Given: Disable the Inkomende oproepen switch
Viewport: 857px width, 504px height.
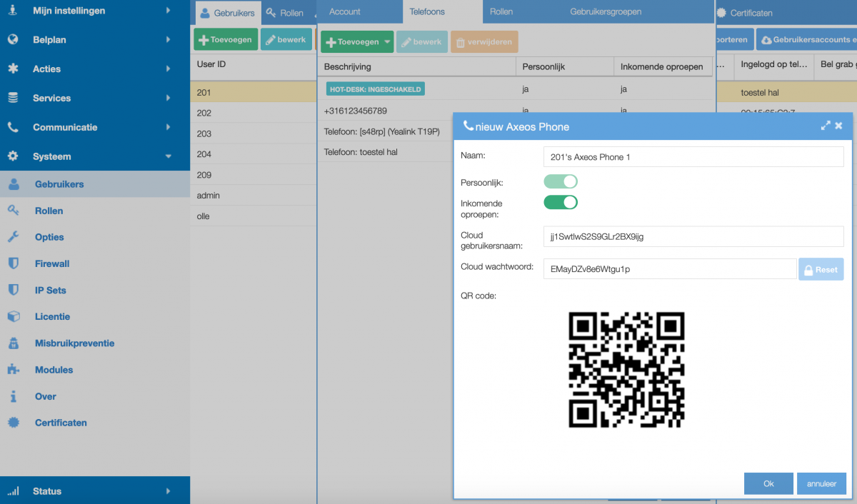Looking at the screenshot, I should pyautogui.click(x=561, y=203).
